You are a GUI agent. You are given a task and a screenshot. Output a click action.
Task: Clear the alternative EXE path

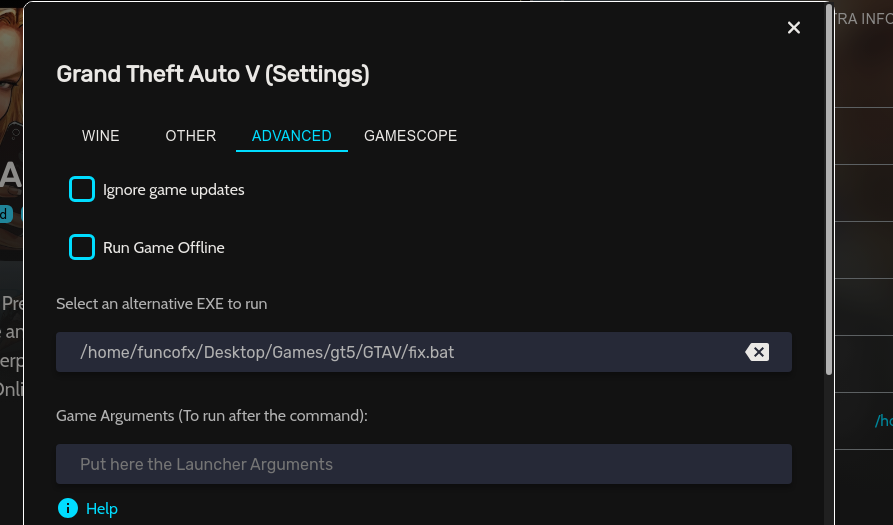(757, 352)
